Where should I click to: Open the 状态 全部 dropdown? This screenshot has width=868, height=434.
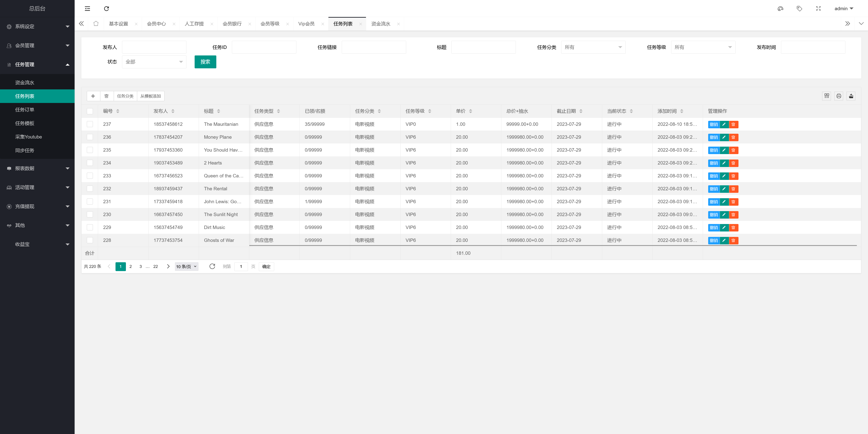tap(154, 62)
